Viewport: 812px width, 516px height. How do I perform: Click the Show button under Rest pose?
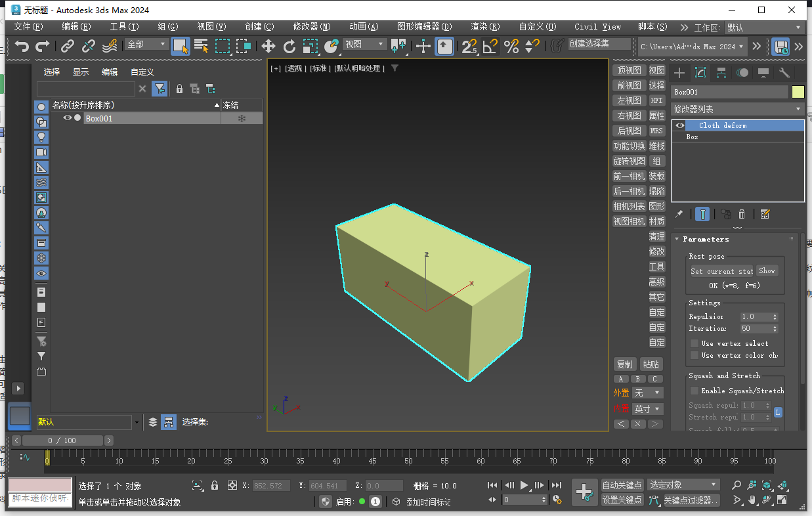point(767,270)
